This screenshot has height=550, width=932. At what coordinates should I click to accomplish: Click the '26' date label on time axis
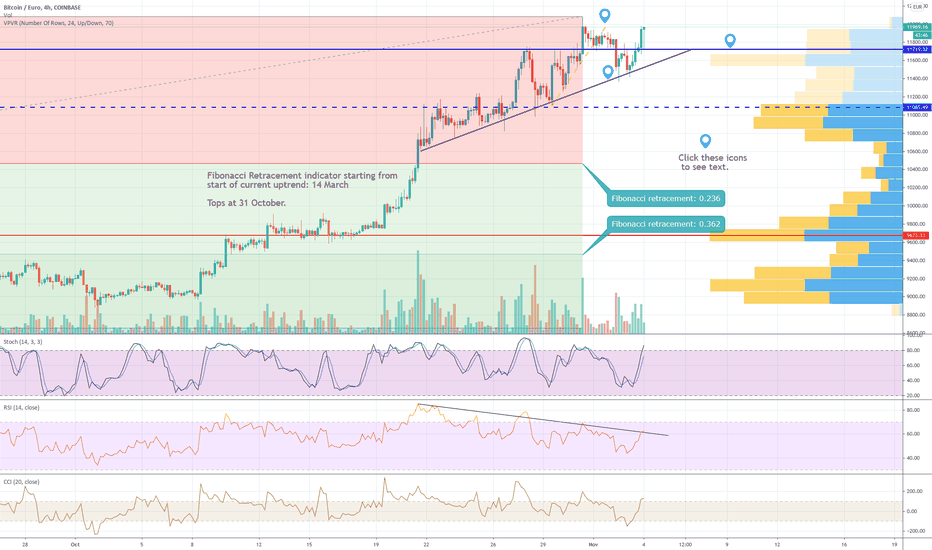click(x=493, y=544)
